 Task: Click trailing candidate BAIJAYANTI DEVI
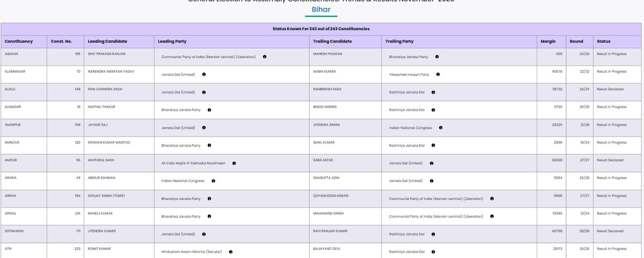pyautogui.click(x=326, y=249)
